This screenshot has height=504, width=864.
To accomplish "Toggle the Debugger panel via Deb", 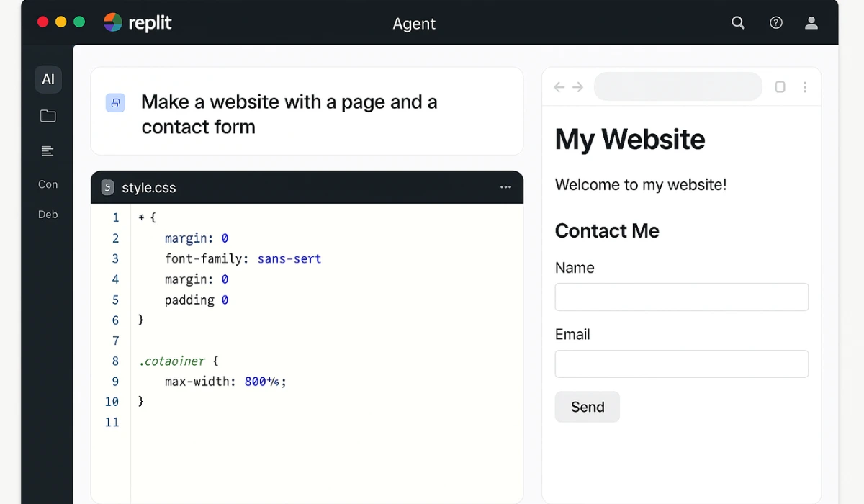I will tap(48, 214).
